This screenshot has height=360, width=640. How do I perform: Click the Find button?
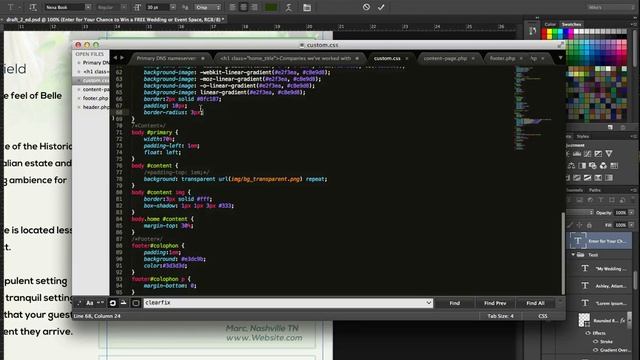point(455,303)
